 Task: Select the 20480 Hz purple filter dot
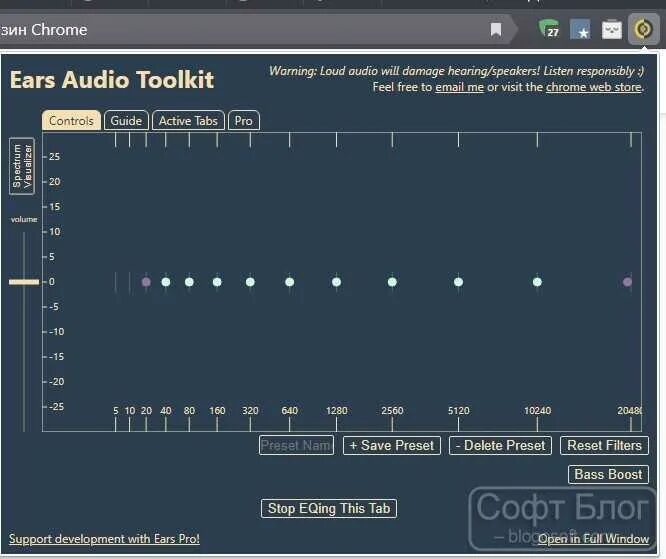pyautogui.click(x=627, y=282)
